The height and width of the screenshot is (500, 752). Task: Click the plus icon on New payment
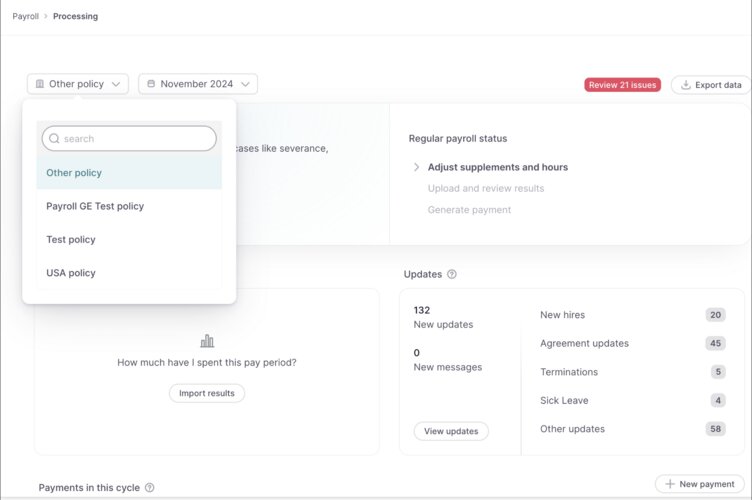pos(669,484)
